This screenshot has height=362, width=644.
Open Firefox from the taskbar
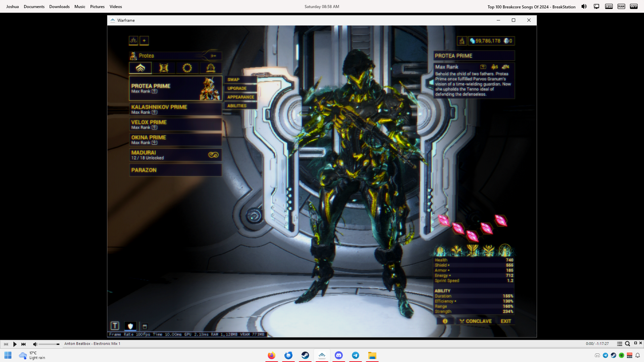point(271,355)
